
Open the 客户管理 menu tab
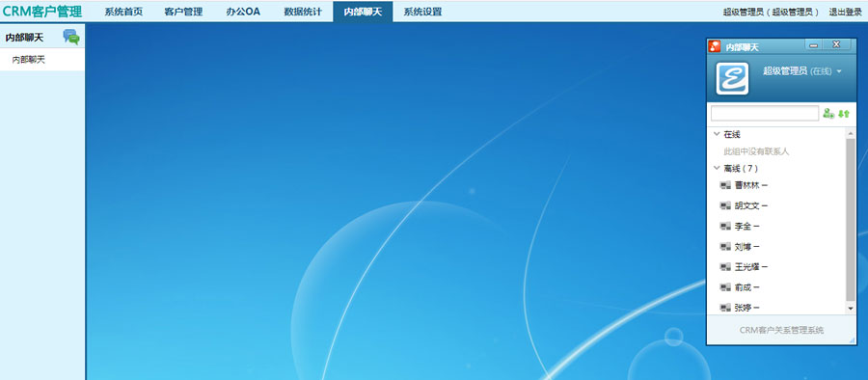coord(183,12)
